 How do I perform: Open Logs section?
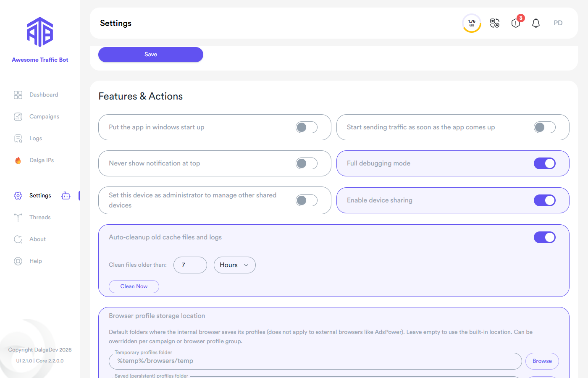click(36, 139)
